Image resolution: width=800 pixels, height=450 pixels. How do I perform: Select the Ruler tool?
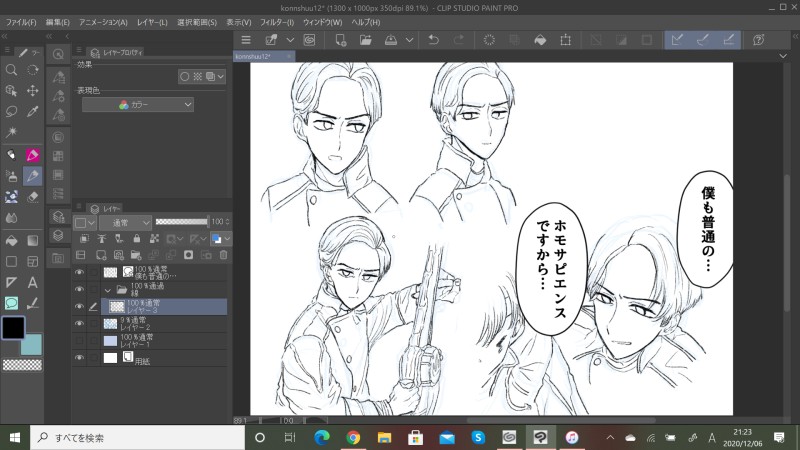(11, 283)
